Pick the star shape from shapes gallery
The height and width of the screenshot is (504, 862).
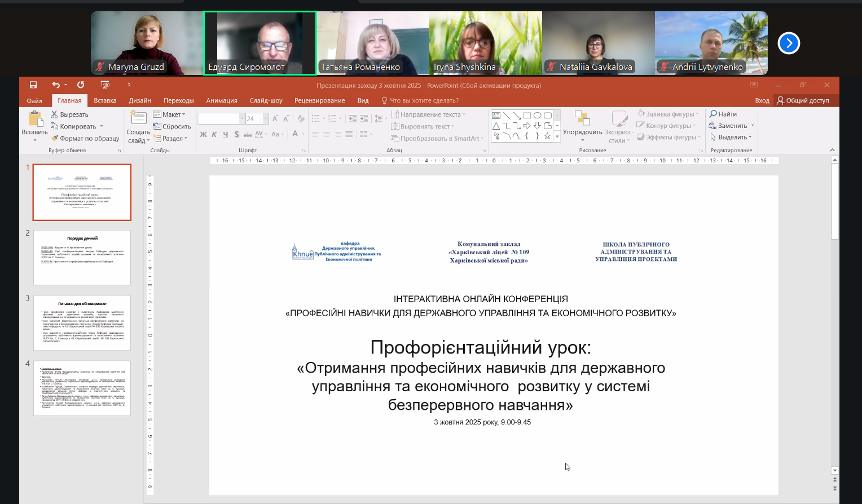point(547,136)
